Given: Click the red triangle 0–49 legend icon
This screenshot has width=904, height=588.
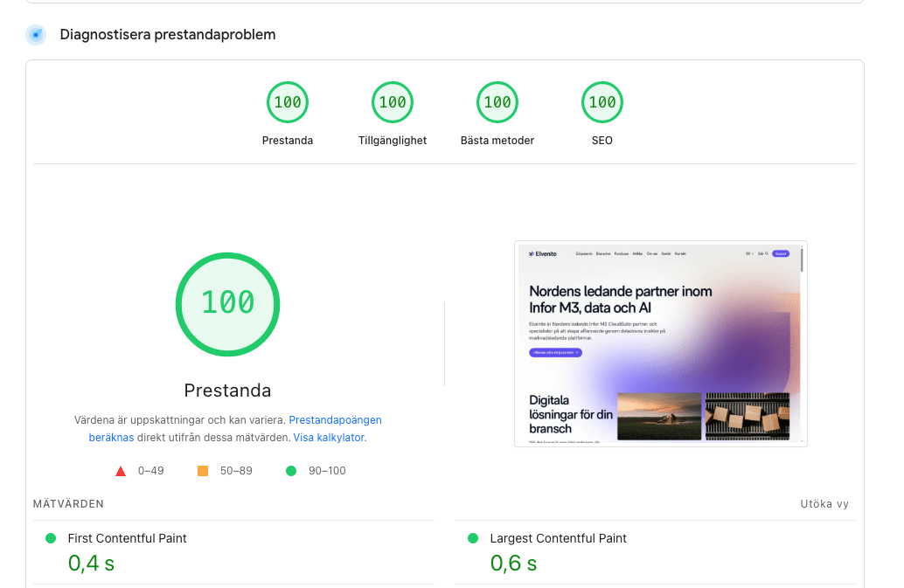Looking at the screenshot, I should pos(121,471).
